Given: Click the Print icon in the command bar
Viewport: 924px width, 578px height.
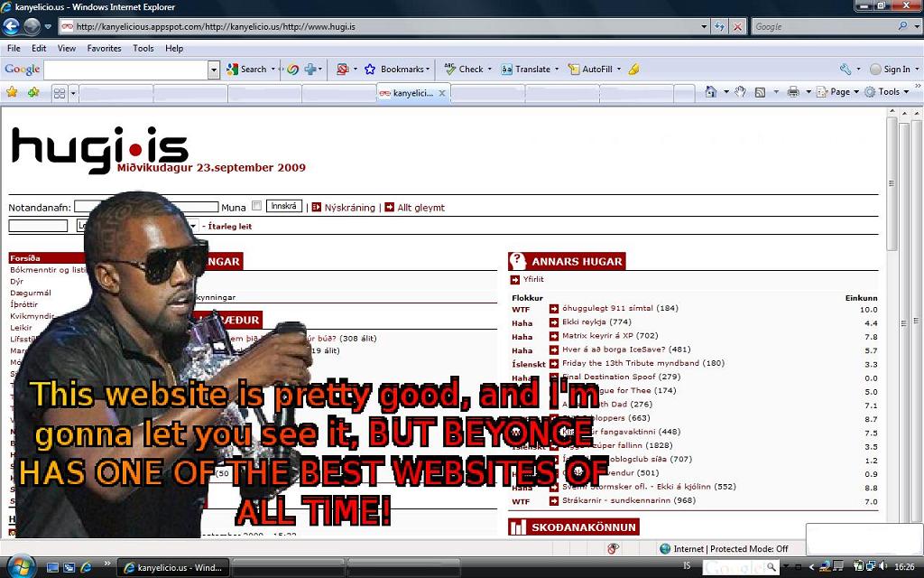Looking at the screenshot, I should 793,92.
